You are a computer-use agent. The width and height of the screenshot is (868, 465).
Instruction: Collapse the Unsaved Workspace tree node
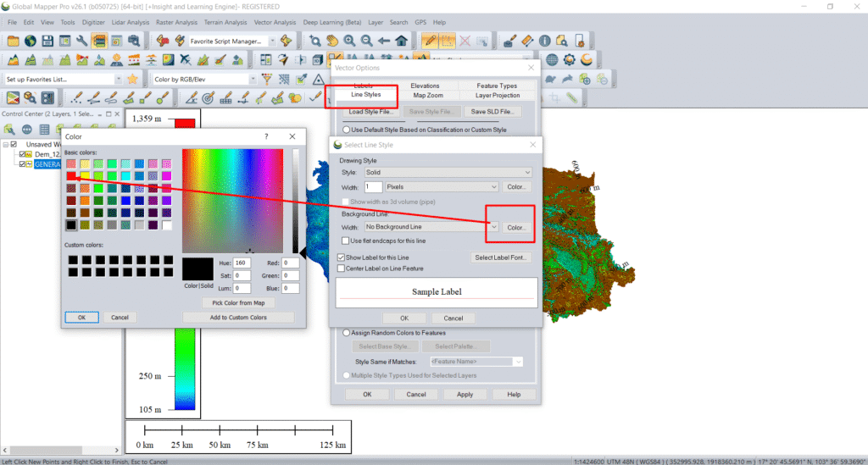[x=6, y=144]
